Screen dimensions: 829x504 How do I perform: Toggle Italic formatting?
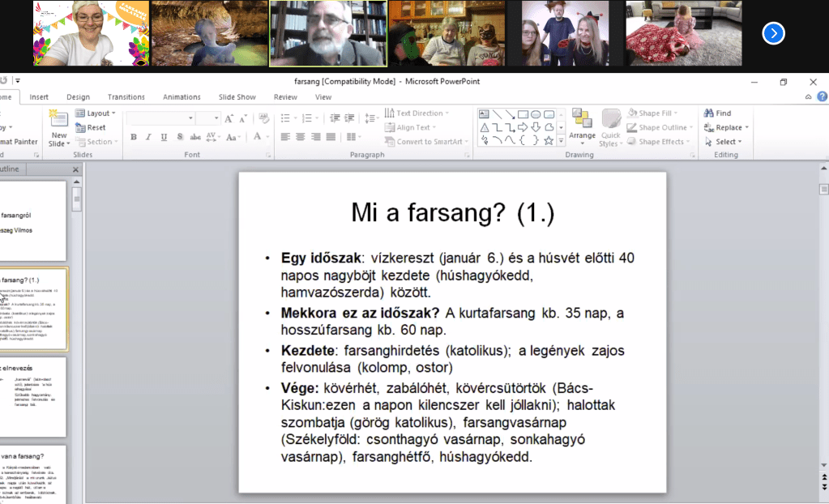click(148, 137)
